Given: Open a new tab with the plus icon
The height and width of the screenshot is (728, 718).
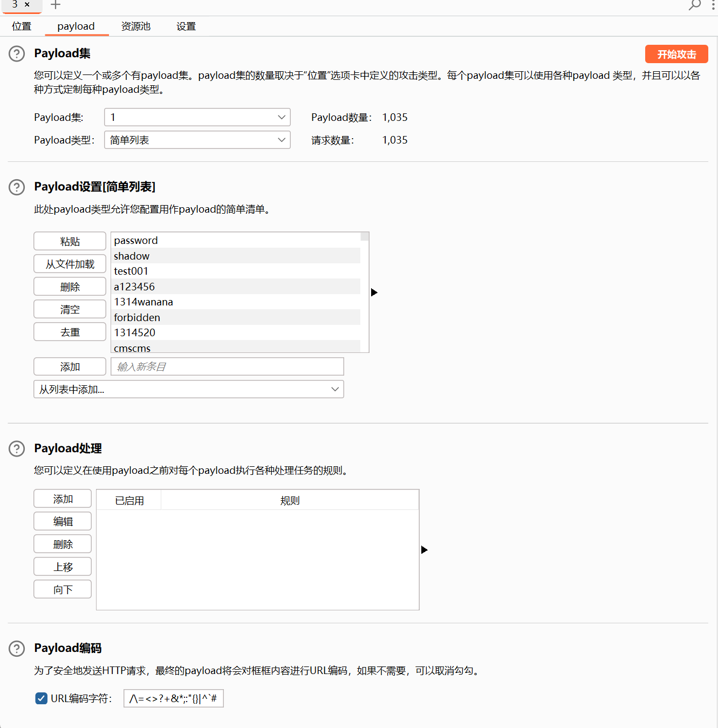Looking at the screenshot, I should (55, 5).
